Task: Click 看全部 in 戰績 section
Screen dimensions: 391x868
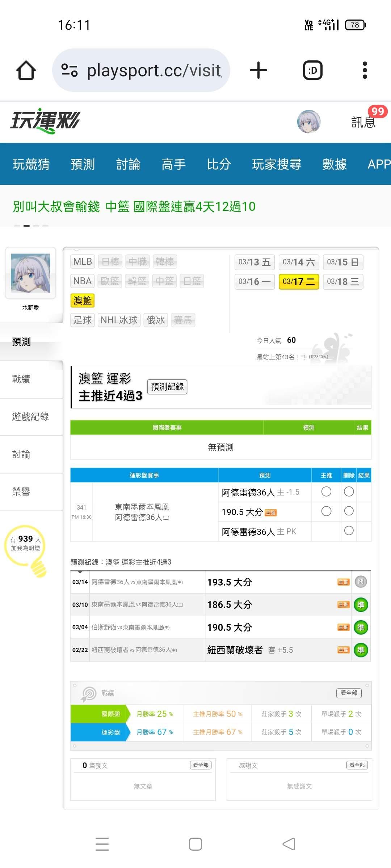Action: click(x=349, y=693)
